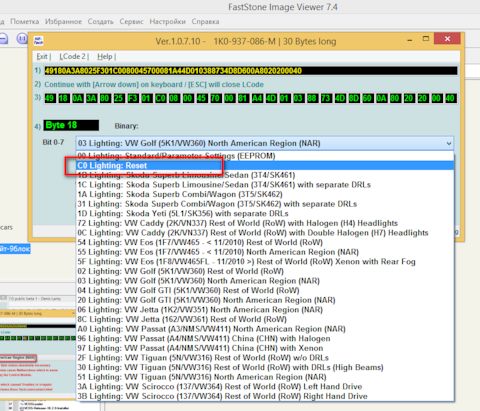The height and width of the screenshot is (411, 480).
Task: Choose 97 VW Passat China with Xenon
Action: click(265, 348)
